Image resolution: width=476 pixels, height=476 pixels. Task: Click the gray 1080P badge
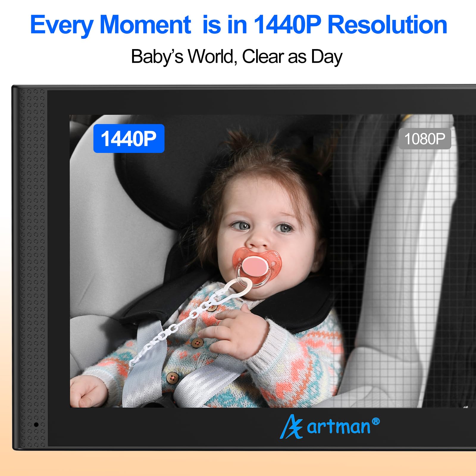click(425, 139)
